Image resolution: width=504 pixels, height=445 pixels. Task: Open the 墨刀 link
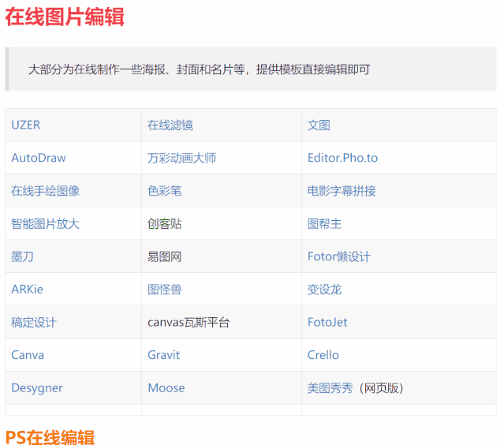pyautogui.click(x=23, y=256)
